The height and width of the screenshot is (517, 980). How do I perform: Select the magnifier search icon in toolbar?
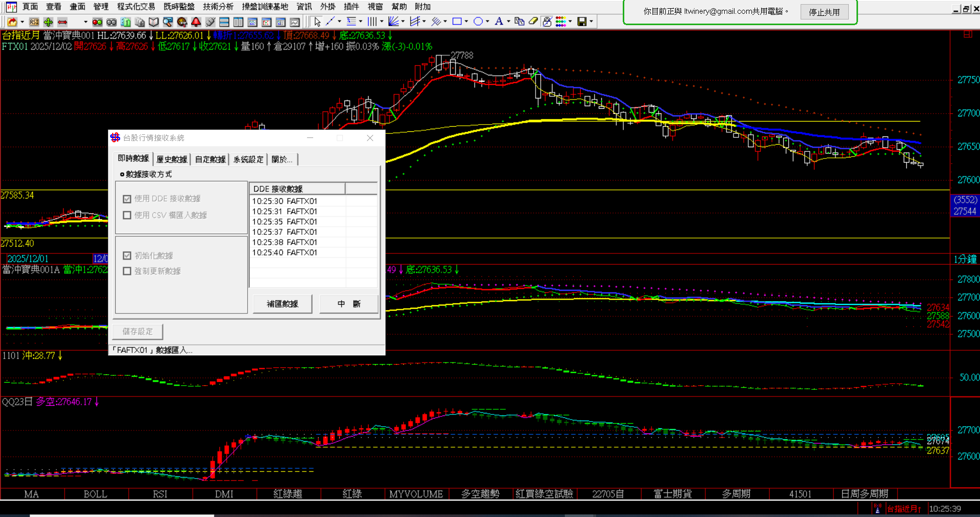[x=168, y=22]
